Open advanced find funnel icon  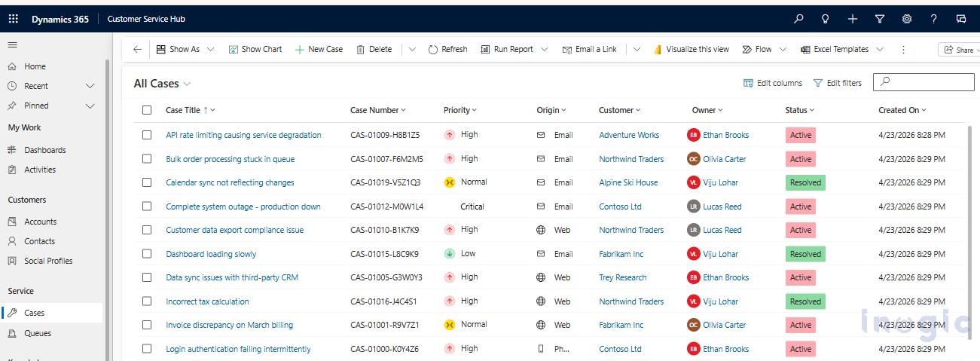click(880, 19)
